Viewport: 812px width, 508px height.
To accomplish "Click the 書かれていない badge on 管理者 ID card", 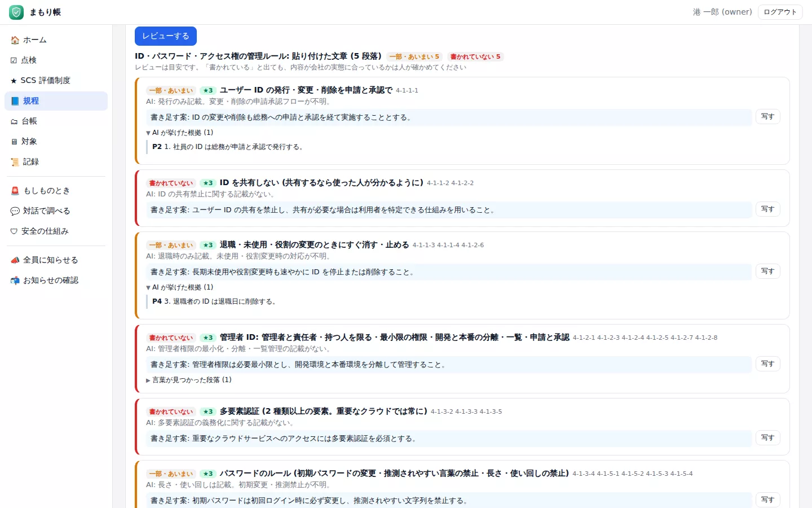I will [x=171, y=338].
